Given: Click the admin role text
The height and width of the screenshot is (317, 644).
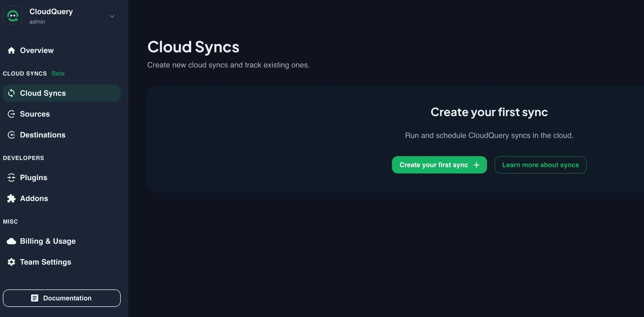Looking at the screenshot, I should tap(37, 22).
